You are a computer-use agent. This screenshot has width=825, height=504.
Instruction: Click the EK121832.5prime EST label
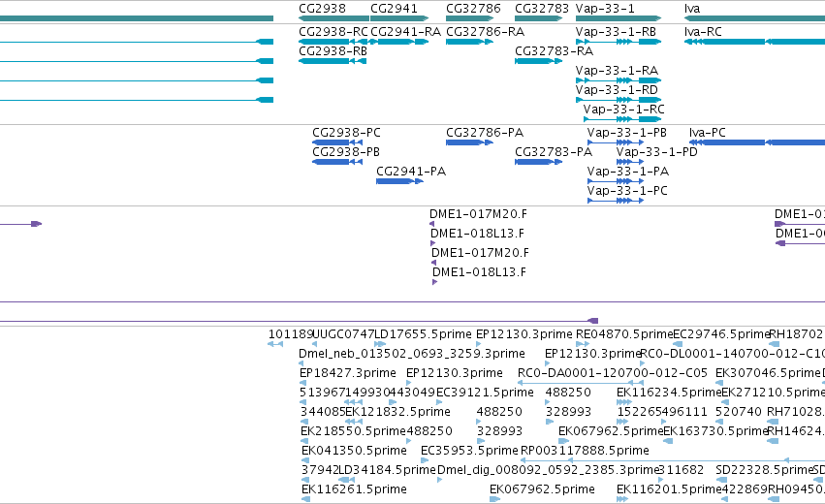[397, 412]
